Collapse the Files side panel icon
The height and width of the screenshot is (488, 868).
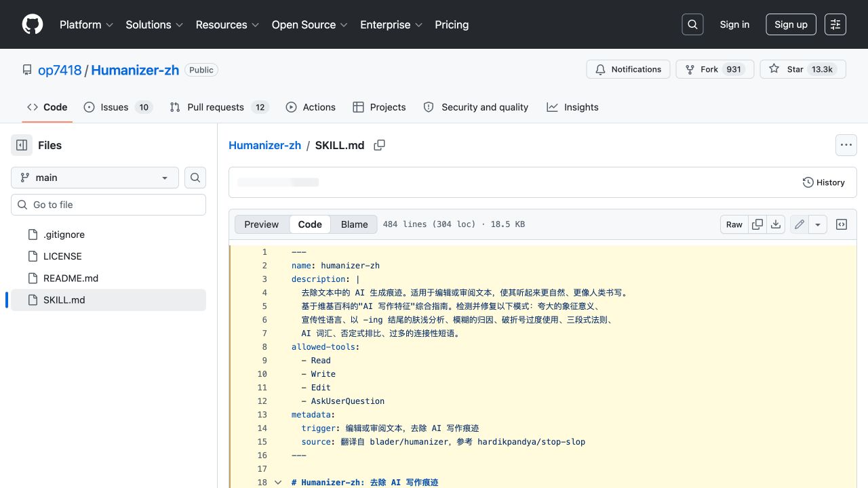(22, 145)
